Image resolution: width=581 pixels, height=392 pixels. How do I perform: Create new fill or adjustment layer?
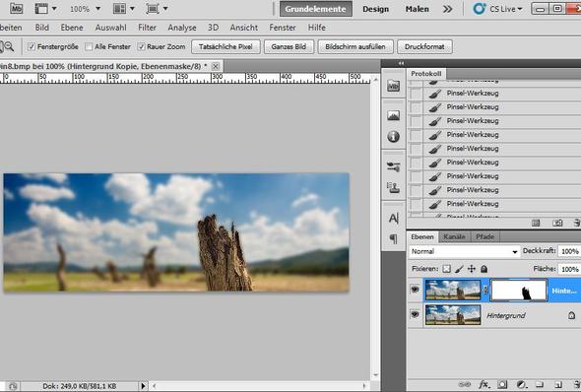coord(521,384)
